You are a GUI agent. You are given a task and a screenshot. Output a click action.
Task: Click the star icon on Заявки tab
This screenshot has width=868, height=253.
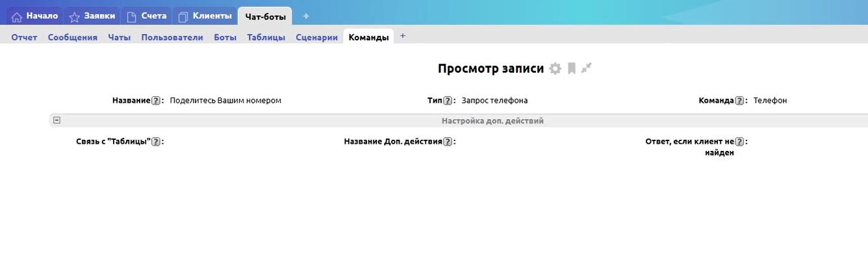click(x=75, y=17)
